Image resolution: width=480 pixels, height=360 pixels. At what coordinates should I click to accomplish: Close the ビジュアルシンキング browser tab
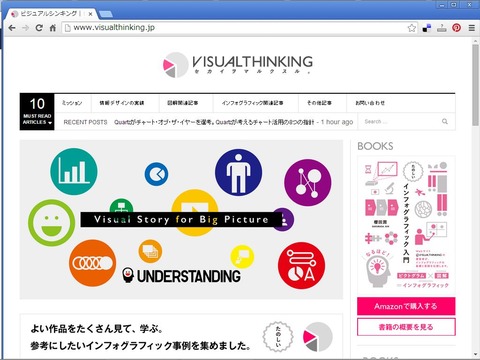pos(90,14)
